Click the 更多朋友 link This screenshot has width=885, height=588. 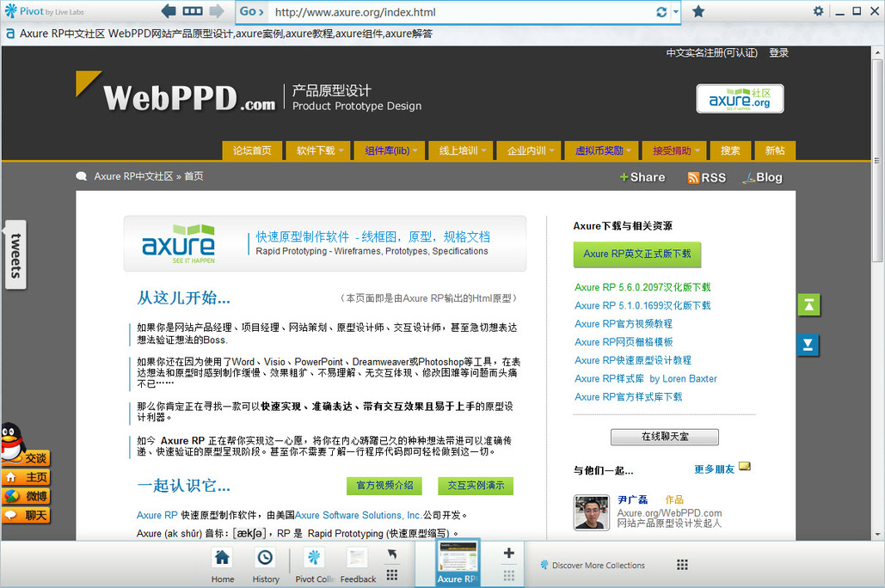pos(714,469)
